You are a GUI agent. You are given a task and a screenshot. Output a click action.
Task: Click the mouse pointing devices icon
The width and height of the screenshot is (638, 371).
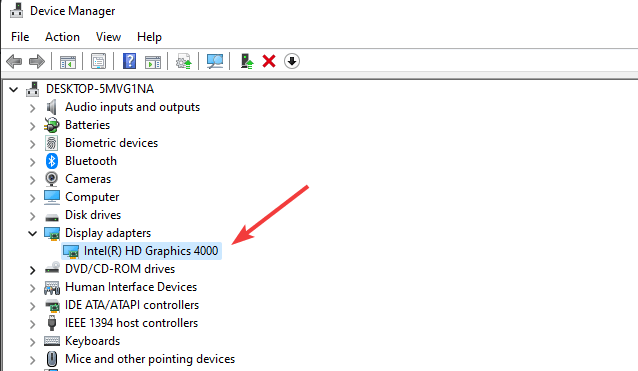(x=52, y=359)
